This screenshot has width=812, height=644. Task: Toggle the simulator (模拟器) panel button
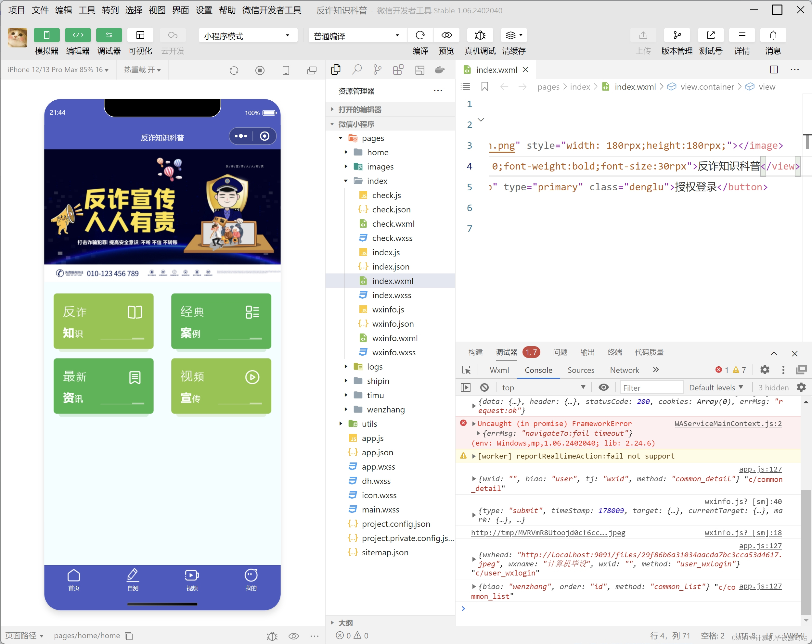pos(46,35)
